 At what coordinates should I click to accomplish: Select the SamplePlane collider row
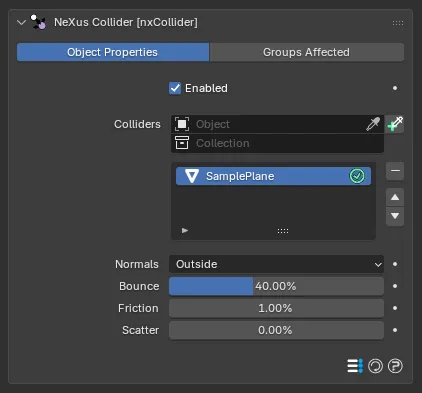(x=273, y=176)
